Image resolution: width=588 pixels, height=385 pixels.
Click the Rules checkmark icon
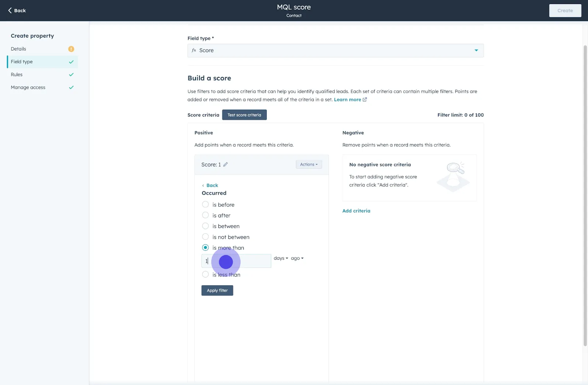tap(71, 75)
